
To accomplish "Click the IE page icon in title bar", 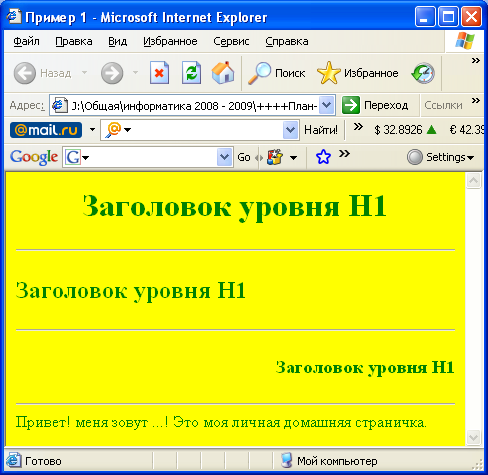I will click(x=14, y=16).
